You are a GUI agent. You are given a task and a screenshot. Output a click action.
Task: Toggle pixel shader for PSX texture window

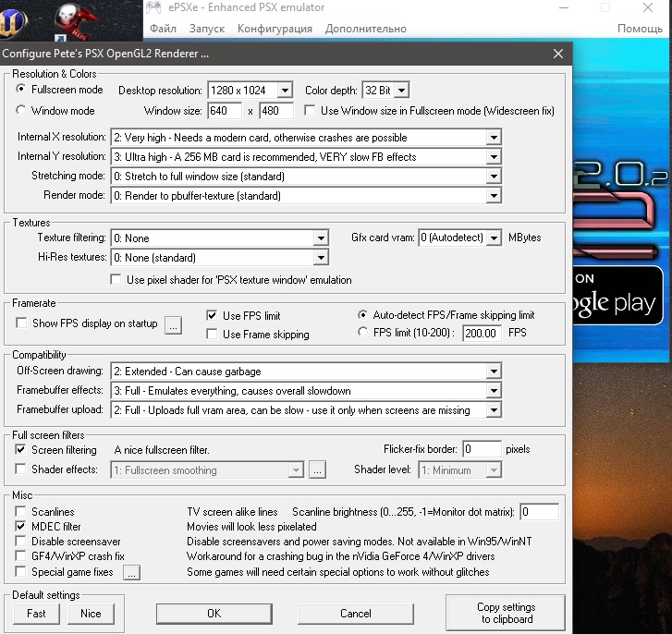point(116,280)
